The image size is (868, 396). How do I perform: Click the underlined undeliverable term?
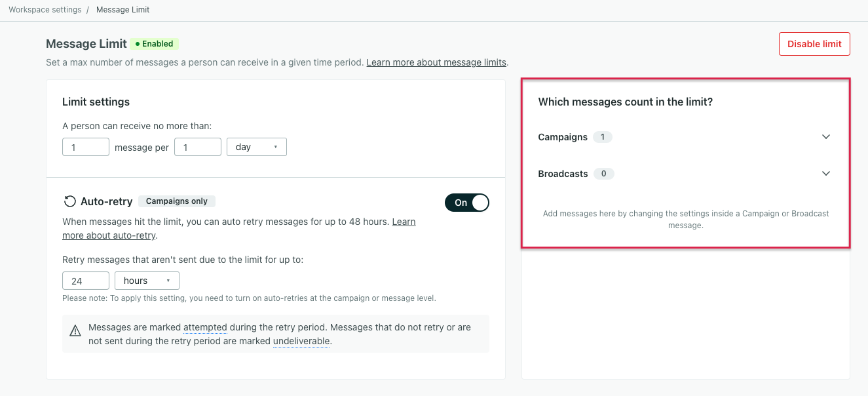(x=301, y=341)
